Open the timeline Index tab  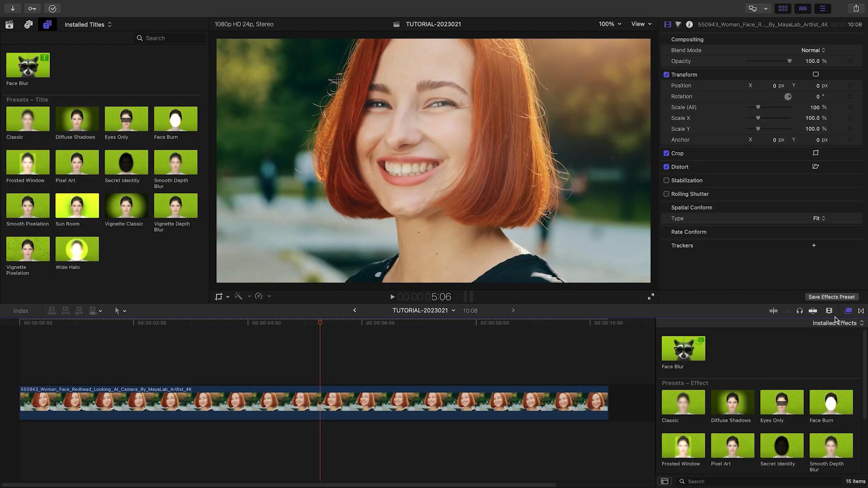(x=21, y=311)
